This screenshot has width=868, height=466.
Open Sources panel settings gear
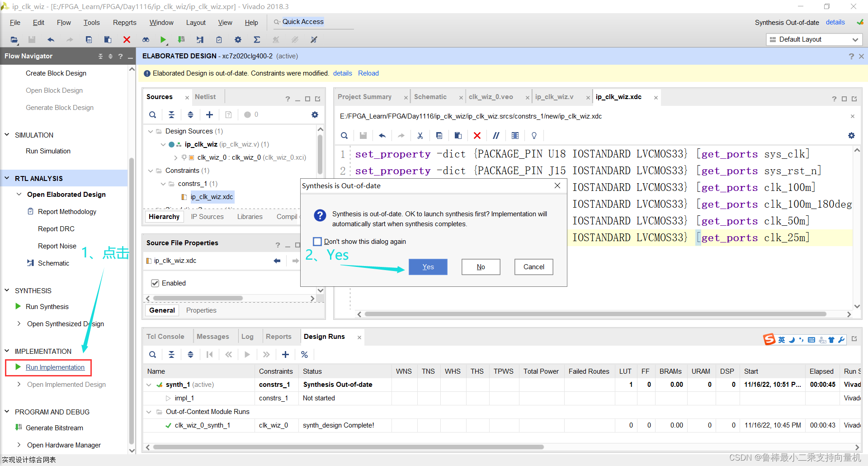(x=315, y=115)
